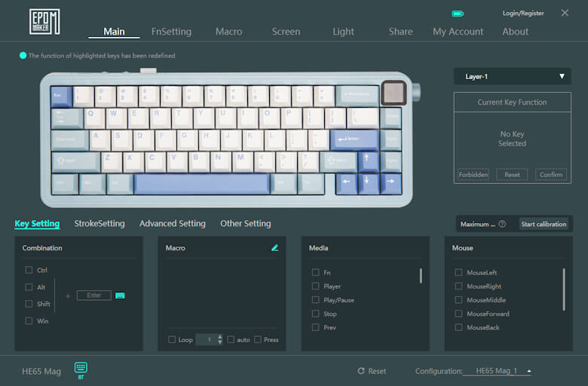Increase macro loop count with stepper arrow
The height and width of the screenshot is (386, 588).
[220, 336]
